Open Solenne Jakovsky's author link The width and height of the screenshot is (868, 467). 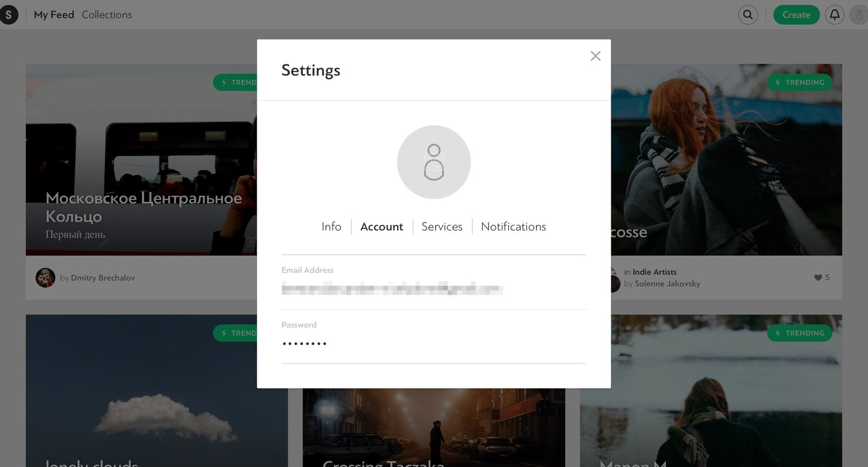pos(667,283)
